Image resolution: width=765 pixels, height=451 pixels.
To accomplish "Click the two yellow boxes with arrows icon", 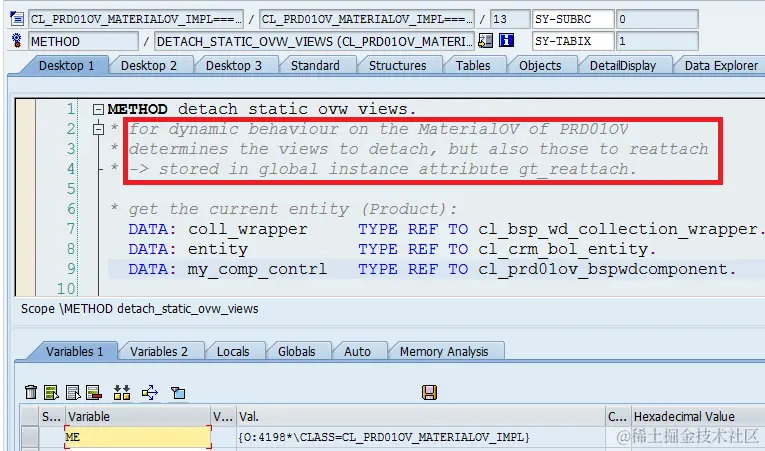I will [122, 392].
